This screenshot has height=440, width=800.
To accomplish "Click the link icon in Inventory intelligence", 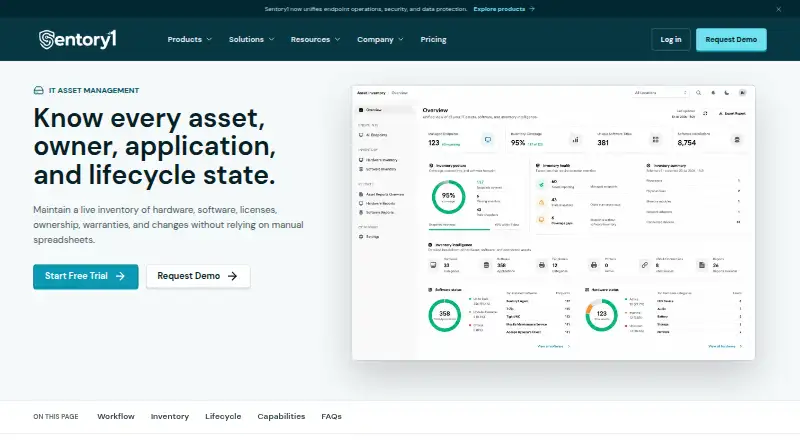I will [x=645, y=265].
